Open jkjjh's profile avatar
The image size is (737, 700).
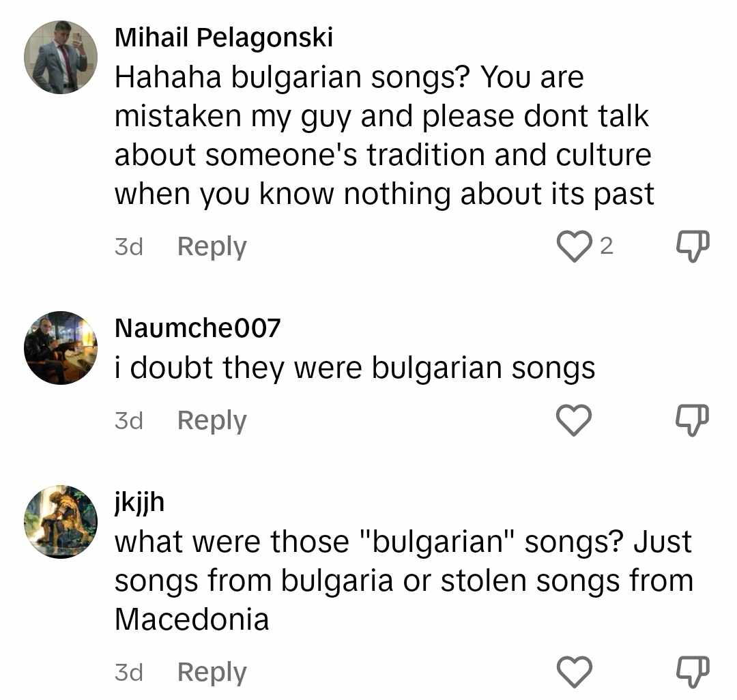(x=61, y=522)
